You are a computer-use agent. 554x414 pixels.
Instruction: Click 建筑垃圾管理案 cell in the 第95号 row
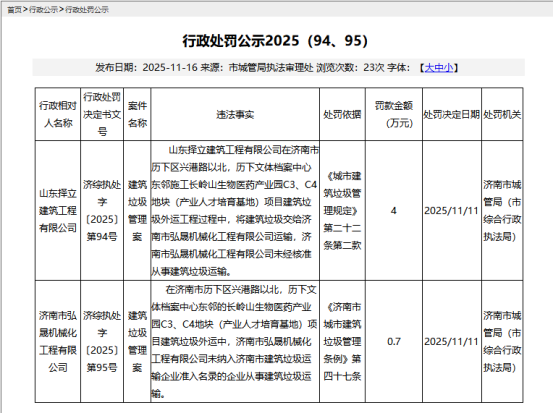[137, 342]
